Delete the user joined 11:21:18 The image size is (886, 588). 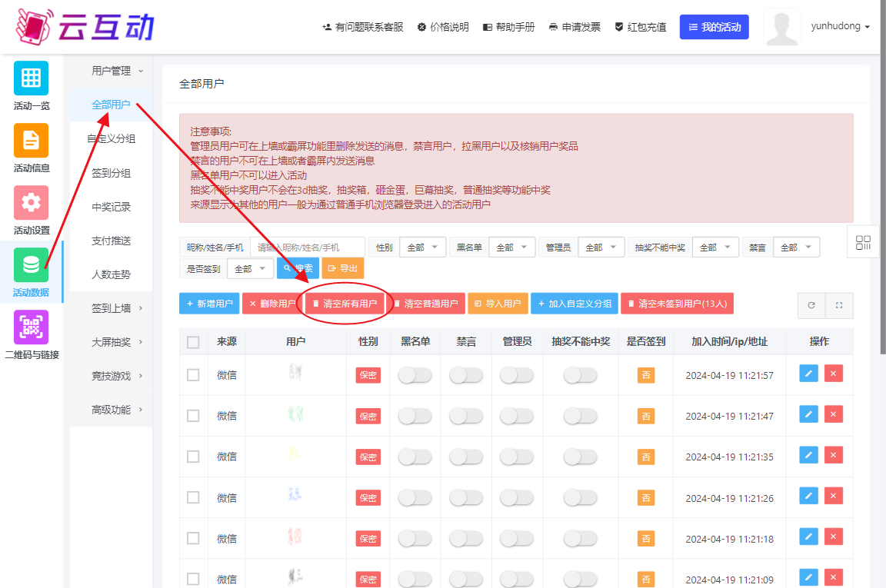pyautogui.click(x=834, y=536)
